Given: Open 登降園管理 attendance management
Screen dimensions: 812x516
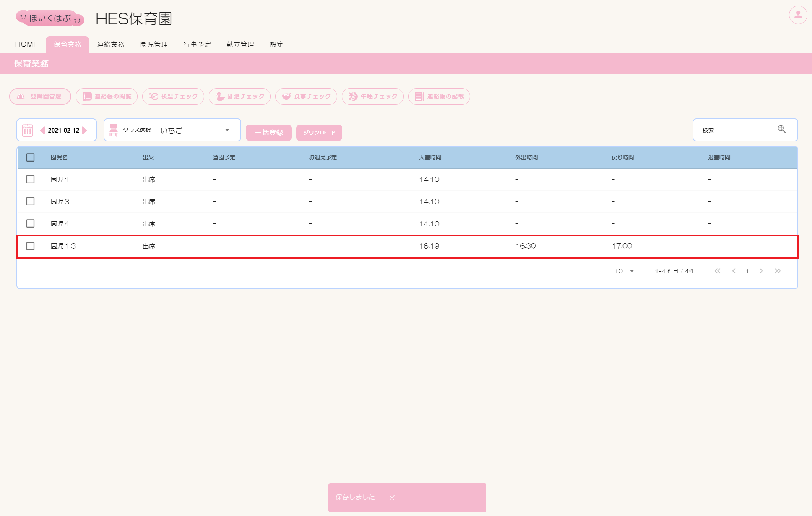Looking at the screenshot, I should (x=40, y=96).
